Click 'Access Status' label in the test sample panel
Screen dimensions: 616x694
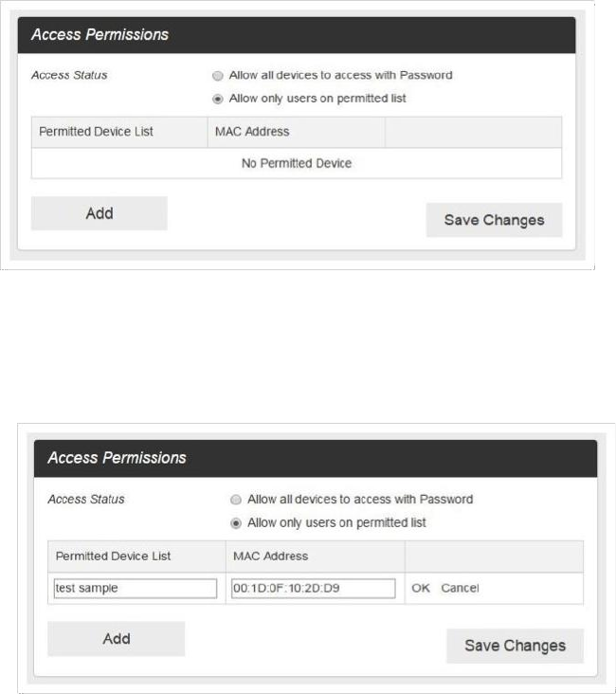click(86, 500)
